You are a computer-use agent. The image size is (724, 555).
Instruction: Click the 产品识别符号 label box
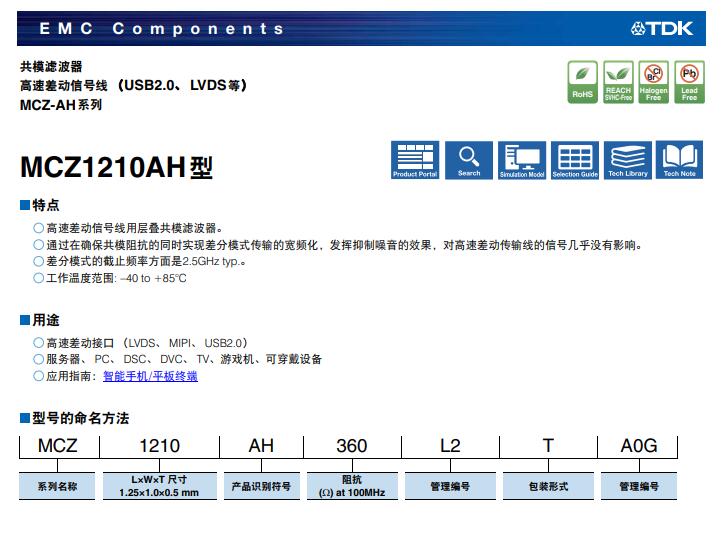(261, 486)
